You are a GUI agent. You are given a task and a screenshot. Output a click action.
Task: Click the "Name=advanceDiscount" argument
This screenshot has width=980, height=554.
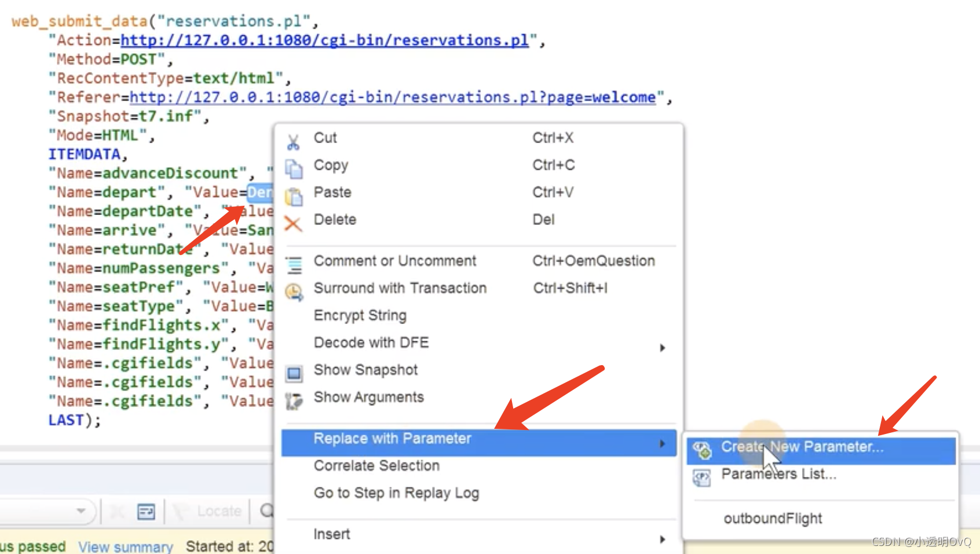pyautogui.click(x=148, y=173)
